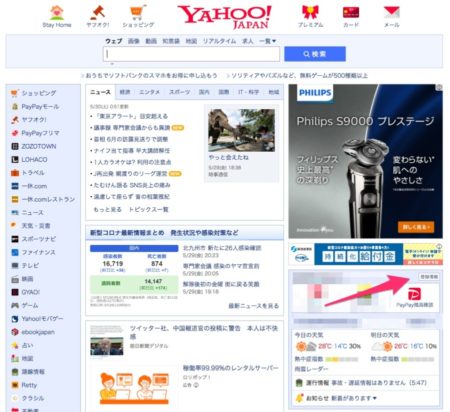Select the 知恵袋 search tab
The image size is (450, 412).
click(x=171, y=41)
